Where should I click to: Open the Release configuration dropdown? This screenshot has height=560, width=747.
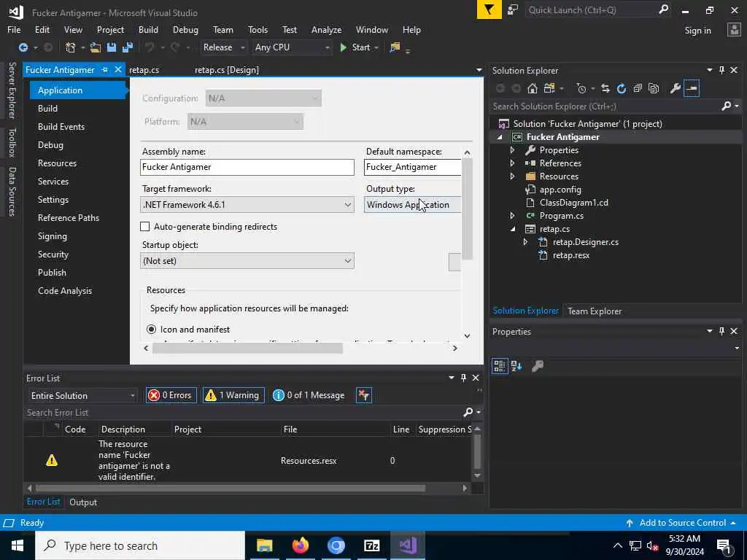(x=224, y=47)
